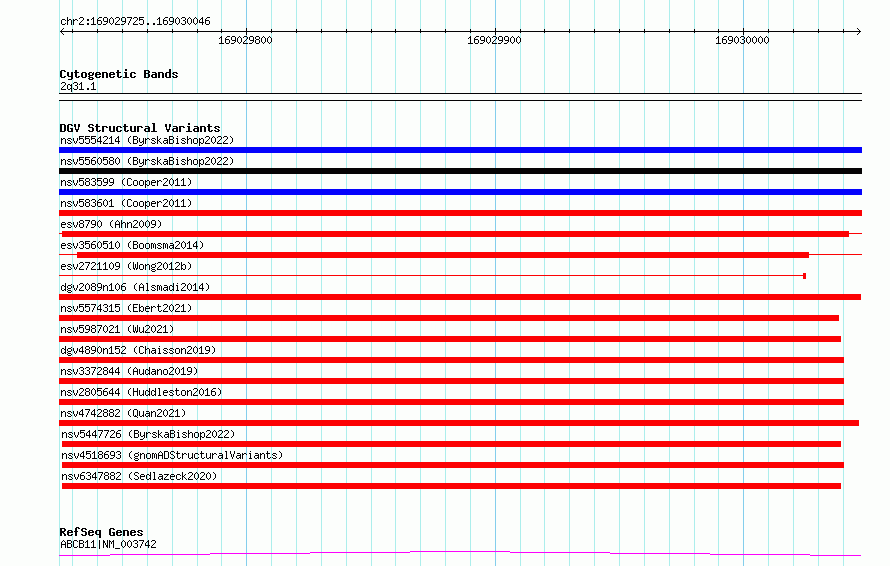Click the nsv5987021 (Wu2021) label
Viewport: 890px width, 566px height.
click(117, 329)
